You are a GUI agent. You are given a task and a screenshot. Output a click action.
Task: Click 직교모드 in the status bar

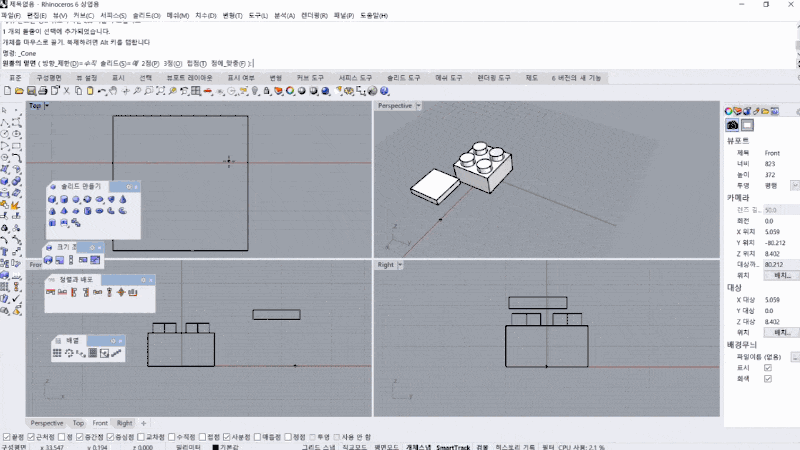(x=355, y=447)
